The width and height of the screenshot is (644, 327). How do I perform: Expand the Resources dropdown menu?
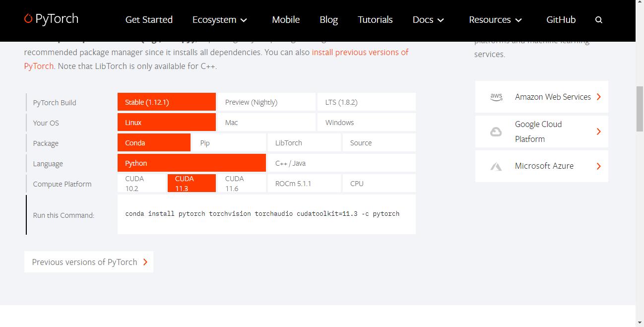(495, 20)
